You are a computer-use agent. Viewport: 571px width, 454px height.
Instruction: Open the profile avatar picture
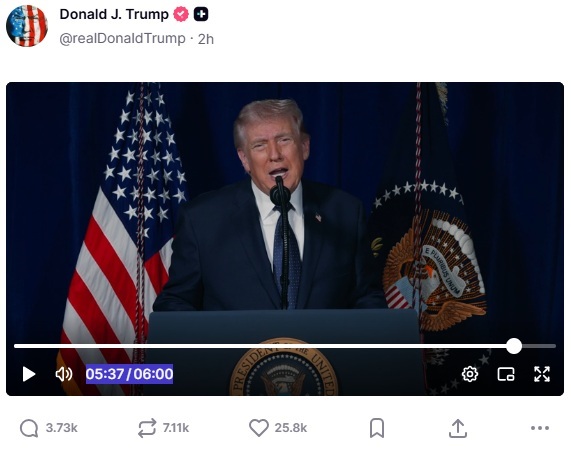click(x=27, y=26)
